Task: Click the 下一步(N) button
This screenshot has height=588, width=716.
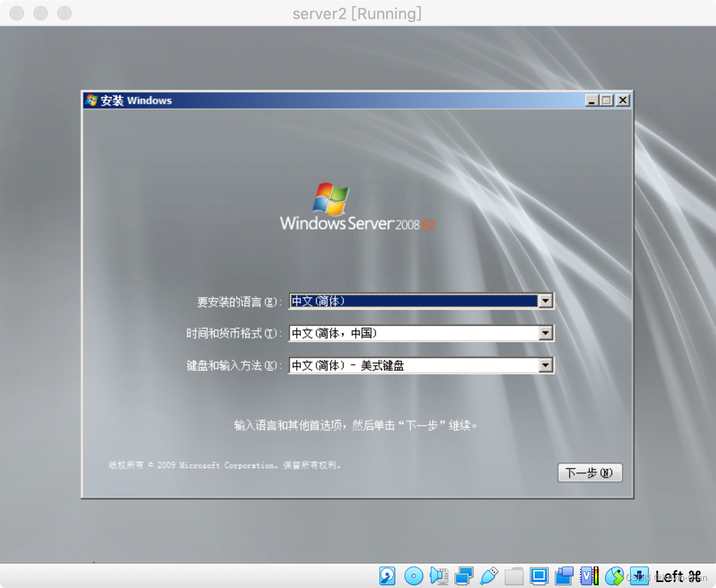Action: click(590, 472)
